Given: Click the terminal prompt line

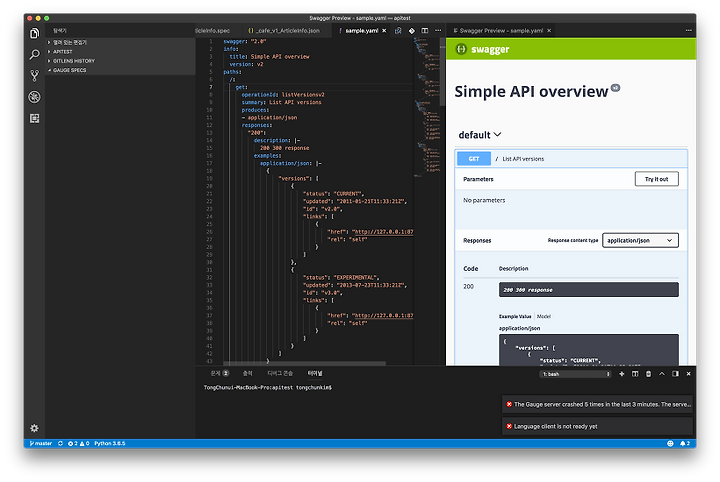Looking at the screenshot, I should tap(268, 388).
